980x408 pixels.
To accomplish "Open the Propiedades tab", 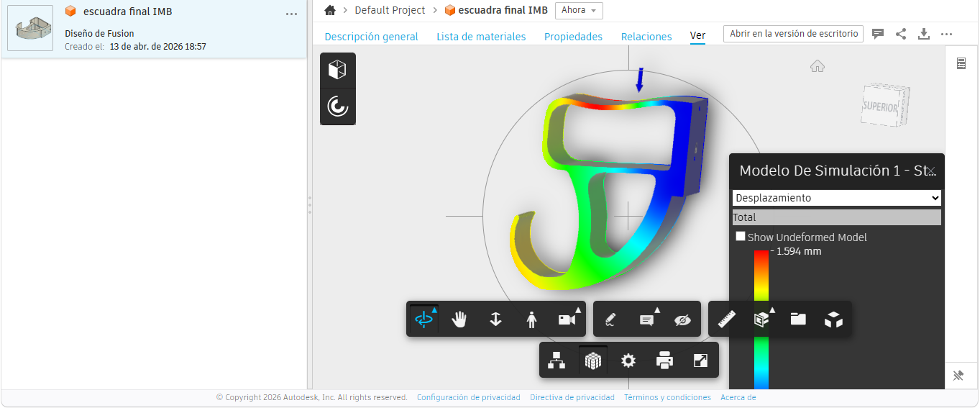I will tap(573, 37).
